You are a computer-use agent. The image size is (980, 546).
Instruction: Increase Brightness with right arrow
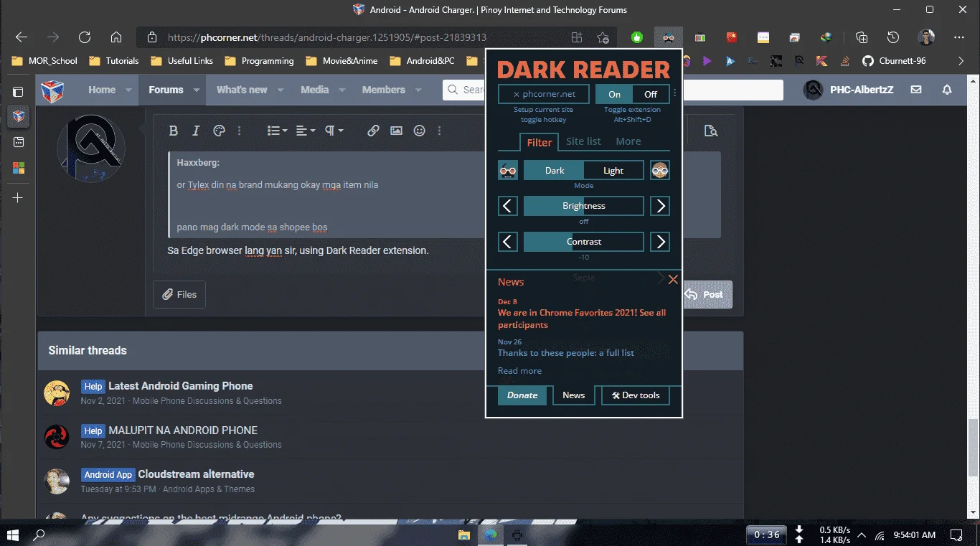[660, 206]
